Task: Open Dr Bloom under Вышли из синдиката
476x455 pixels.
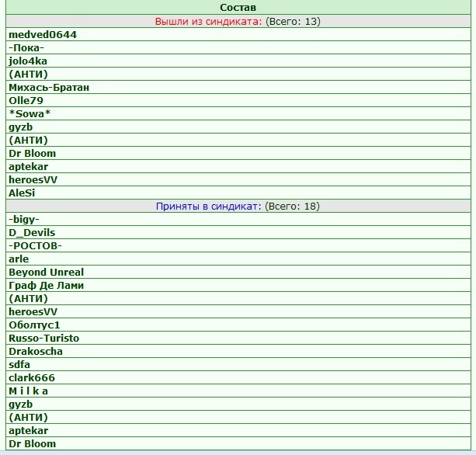Action: 32,153
